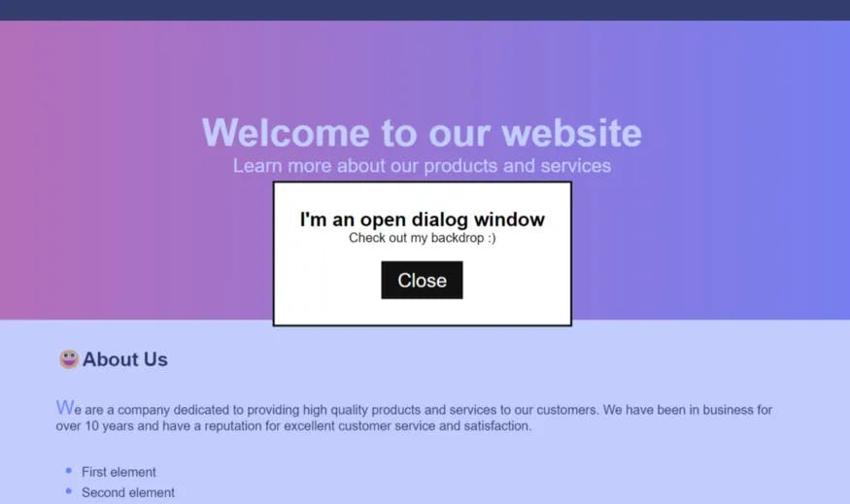Viewport: 850px width, 504px height.
Task: Click the dark navy bar at the top
Action: point(425,11)
